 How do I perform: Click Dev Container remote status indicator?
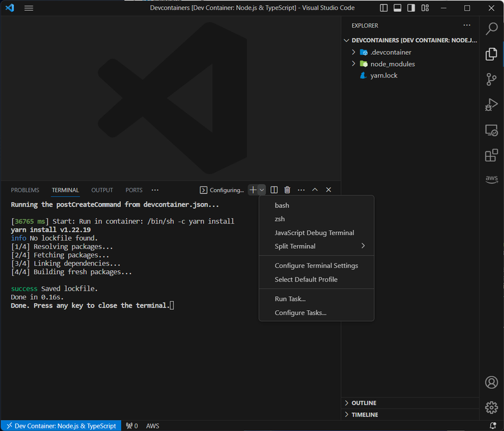point(61,426)
